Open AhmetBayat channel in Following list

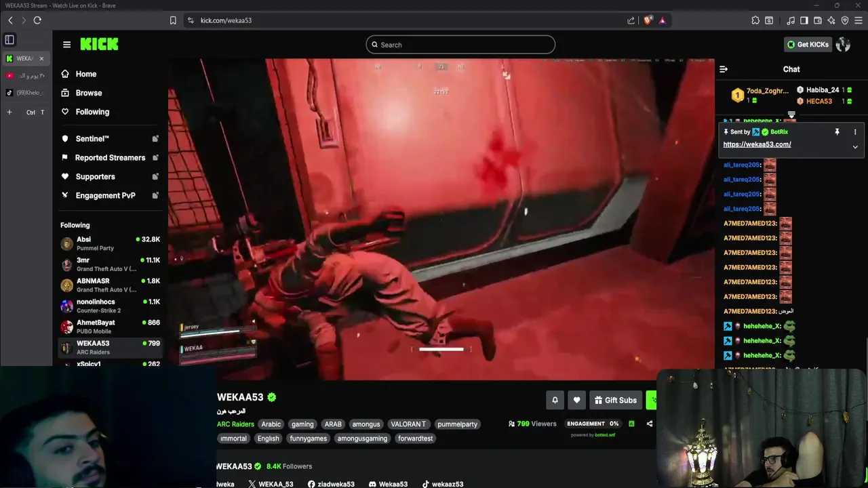pos(111,327)
